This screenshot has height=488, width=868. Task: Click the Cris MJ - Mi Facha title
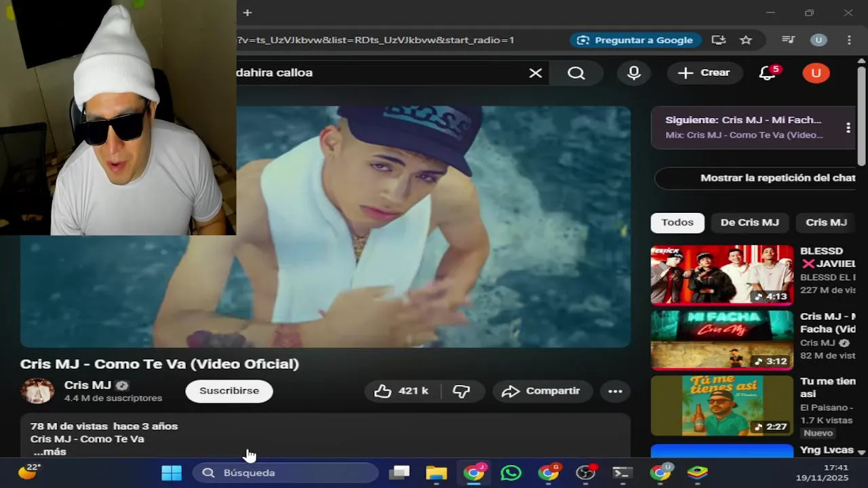[x=827, y=323]
